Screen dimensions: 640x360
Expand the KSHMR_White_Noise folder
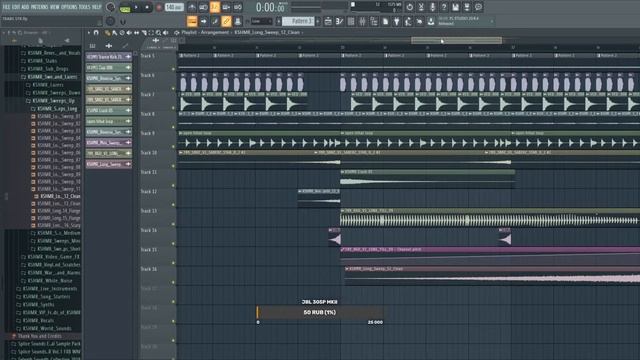(x=47, y=281)
